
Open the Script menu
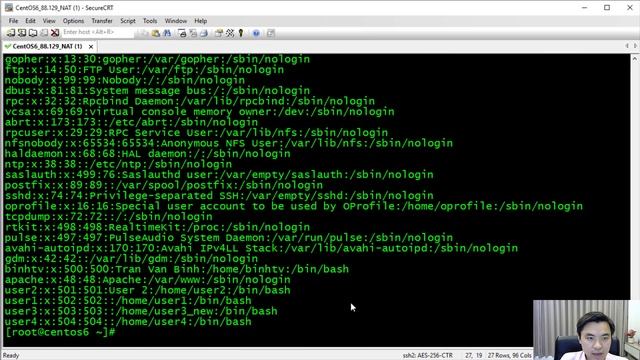[128, 21]
